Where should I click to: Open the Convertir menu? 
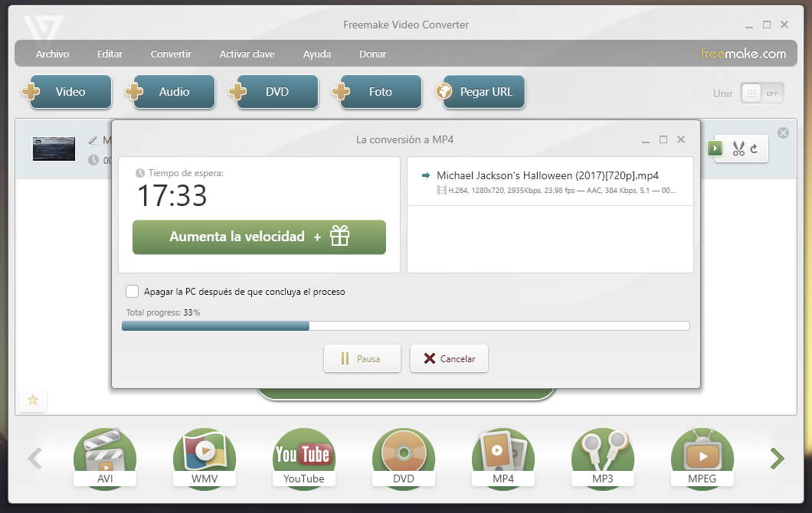tap(171, 54)
